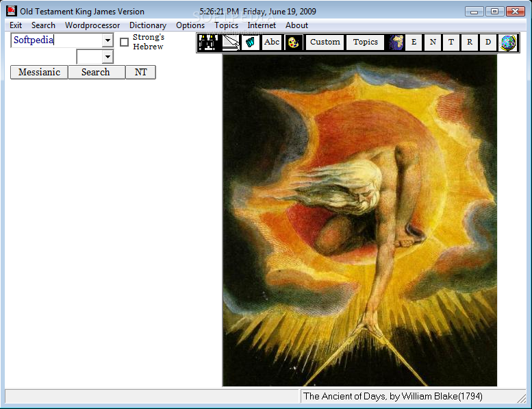
Task: Open the Search menu in menu bar
Action: [x=43, y=25]
